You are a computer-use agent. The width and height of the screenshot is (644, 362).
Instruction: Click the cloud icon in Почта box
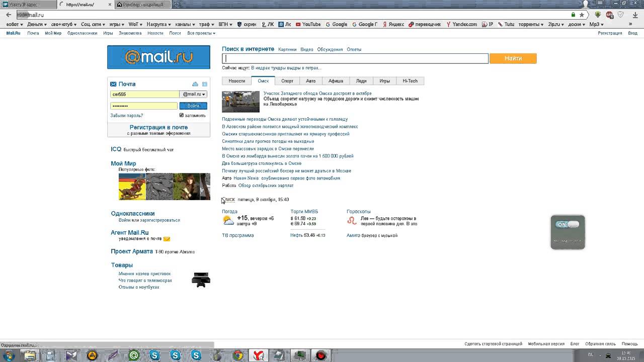pyautogui.click(x=195, y=84)
